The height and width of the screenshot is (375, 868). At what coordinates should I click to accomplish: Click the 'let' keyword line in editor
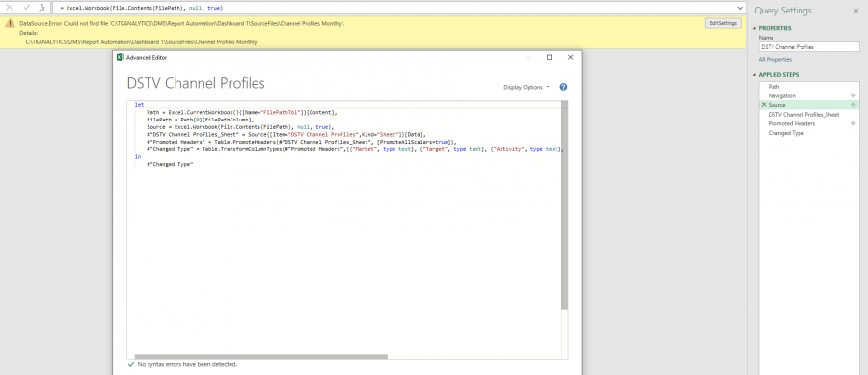click(x=139, y=104)
